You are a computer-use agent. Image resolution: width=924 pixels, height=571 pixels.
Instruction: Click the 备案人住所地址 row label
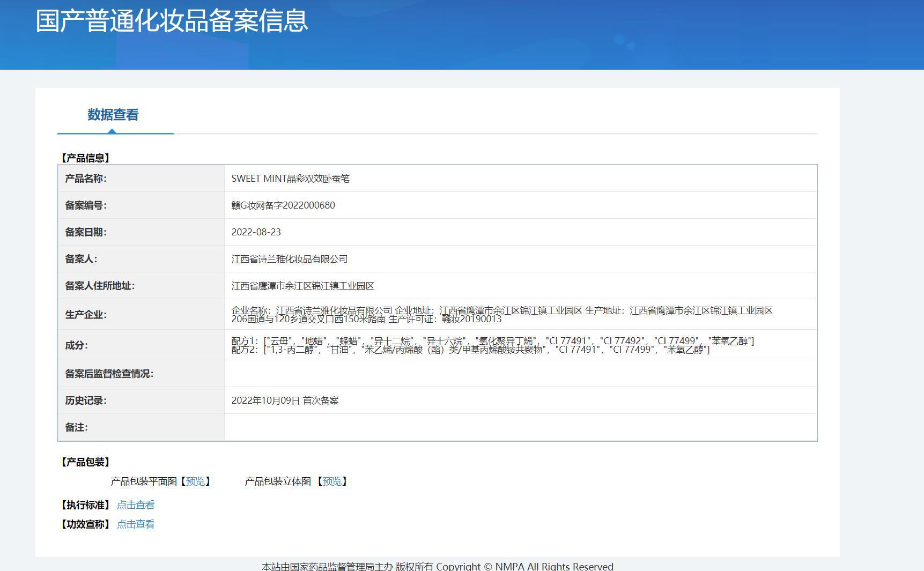pos(100,286)
